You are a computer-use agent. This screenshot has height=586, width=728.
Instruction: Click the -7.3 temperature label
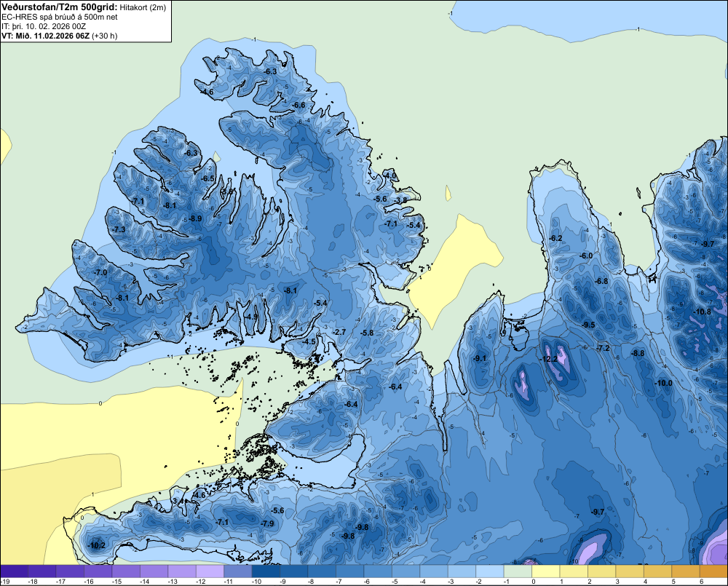(119, 230)
